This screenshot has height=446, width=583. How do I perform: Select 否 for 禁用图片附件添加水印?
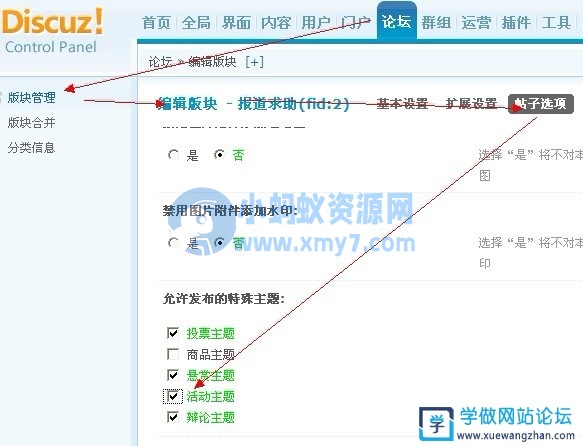pos(219,243)
